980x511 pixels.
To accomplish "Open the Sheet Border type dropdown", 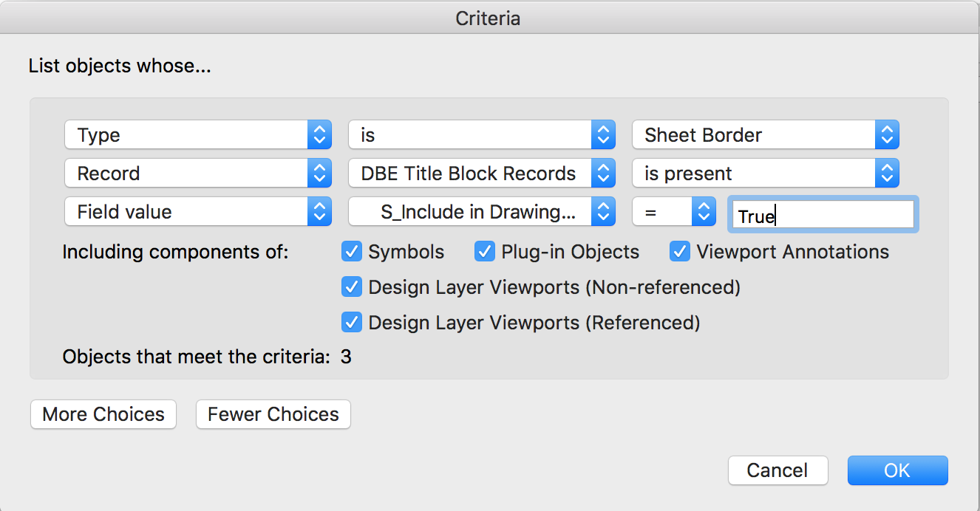I will (765, 135).
